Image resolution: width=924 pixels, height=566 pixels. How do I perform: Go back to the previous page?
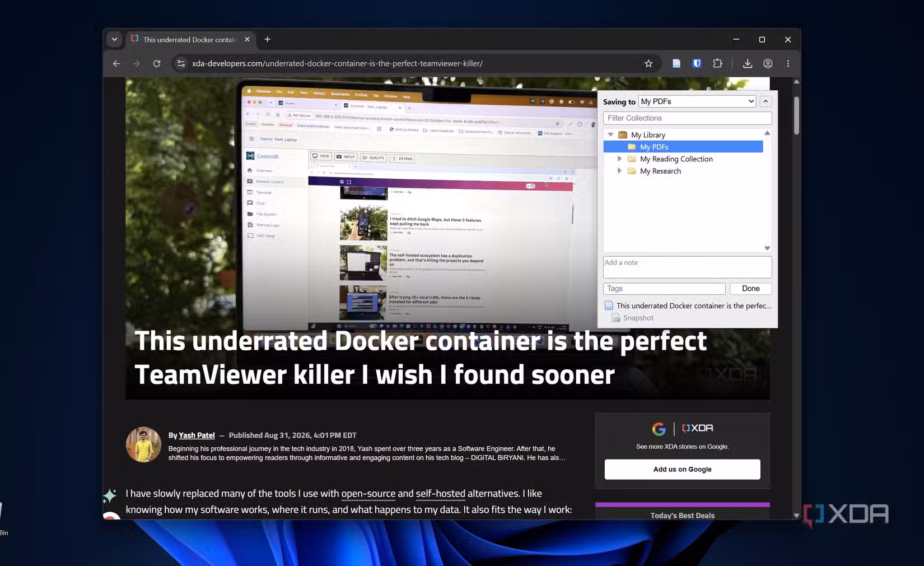click(x=116, y=63)
